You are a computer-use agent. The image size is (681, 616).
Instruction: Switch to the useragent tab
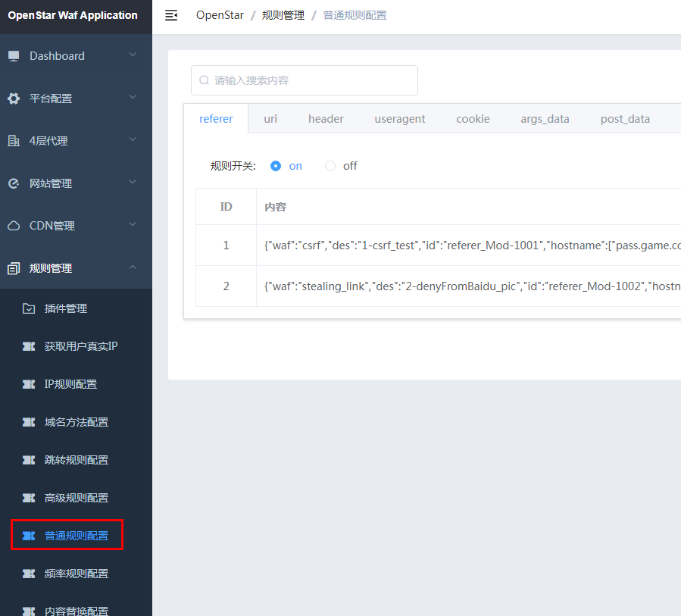[x=399, y=119]
